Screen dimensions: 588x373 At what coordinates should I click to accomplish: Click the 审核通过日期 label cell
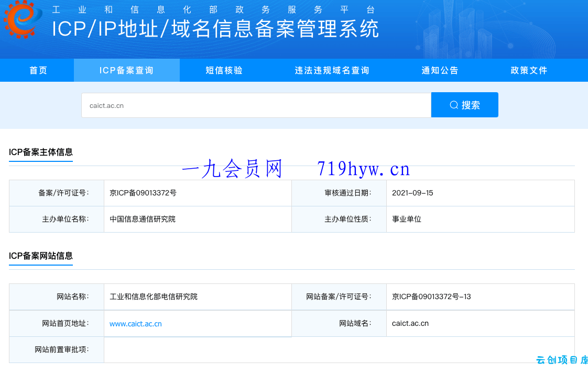click(339, 193)
